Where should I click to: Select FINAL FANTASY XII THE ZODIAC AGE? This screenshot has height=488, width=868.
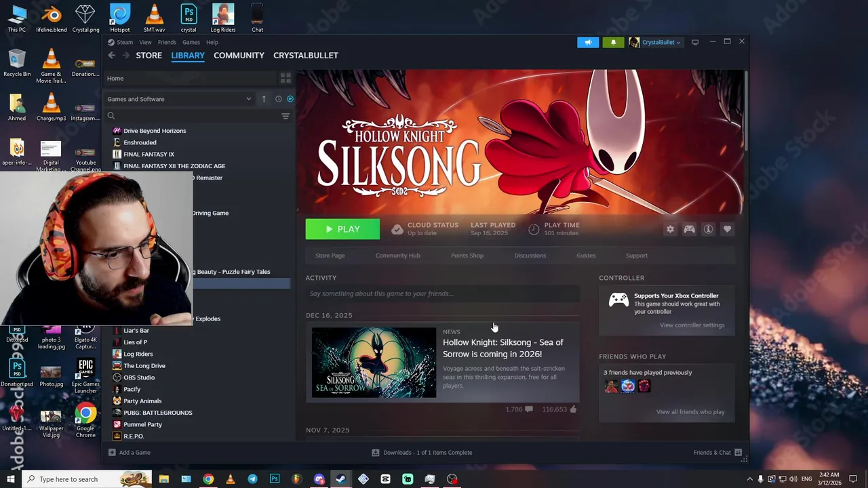click(174, 166)
